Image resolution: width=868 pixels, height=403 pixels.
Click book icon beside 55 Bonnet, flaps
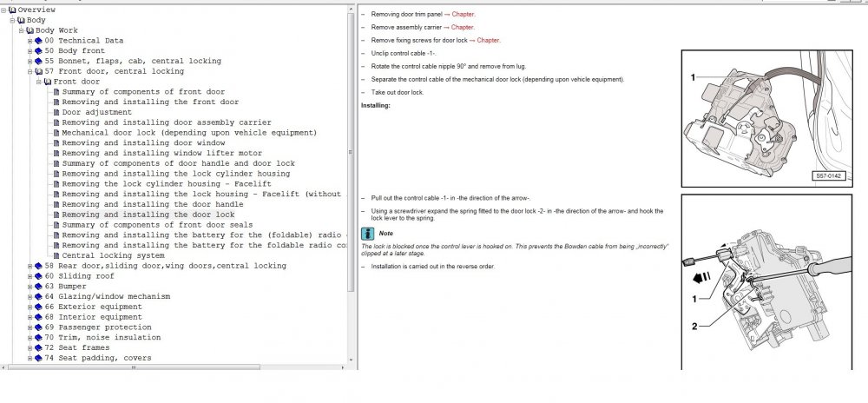pos(38,62)
